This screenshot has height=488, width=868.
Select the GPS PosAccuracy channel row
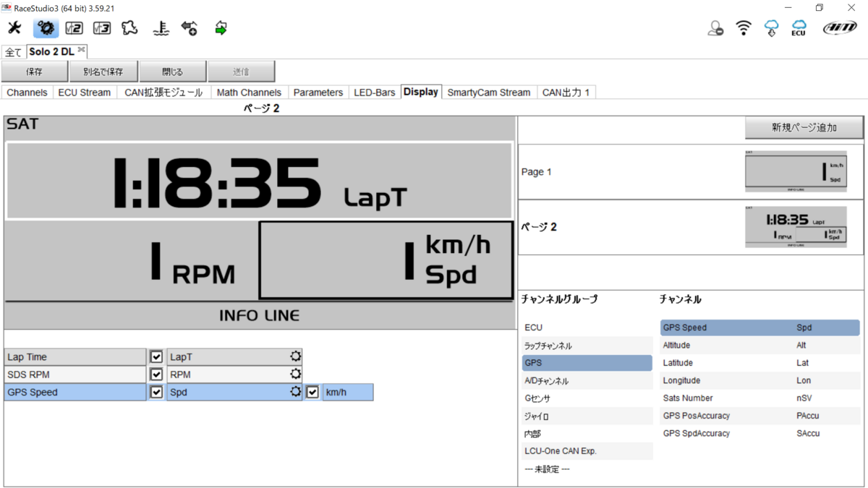[759, 416]
